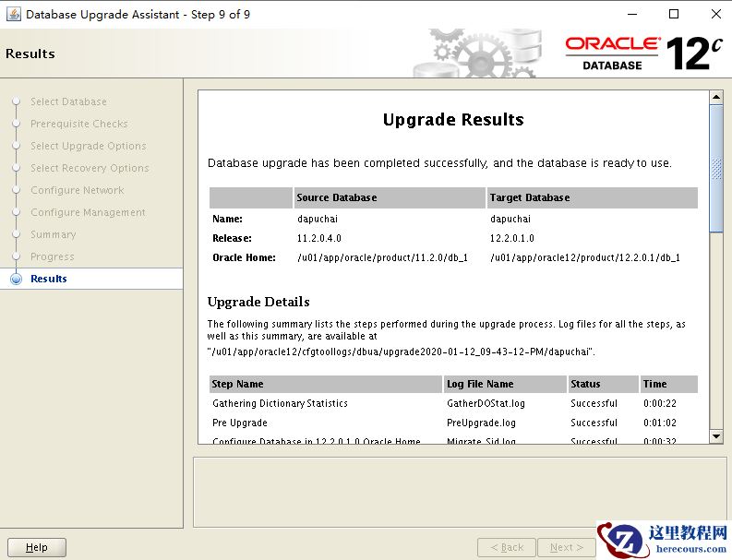Select the Configure Management step
The image size is (732, 560).
pos(88,212)
